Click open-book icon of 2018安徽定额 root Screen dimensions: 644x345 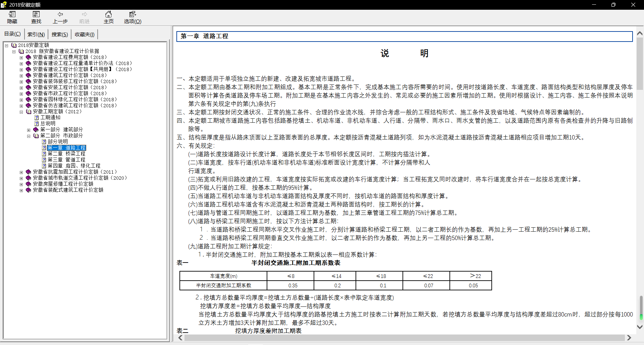pos(14,45)
